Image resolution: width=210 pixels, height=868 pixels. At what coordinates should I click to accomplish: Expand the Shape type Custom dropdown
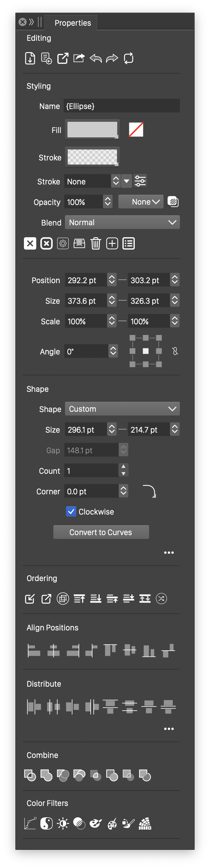click(122, 409)
